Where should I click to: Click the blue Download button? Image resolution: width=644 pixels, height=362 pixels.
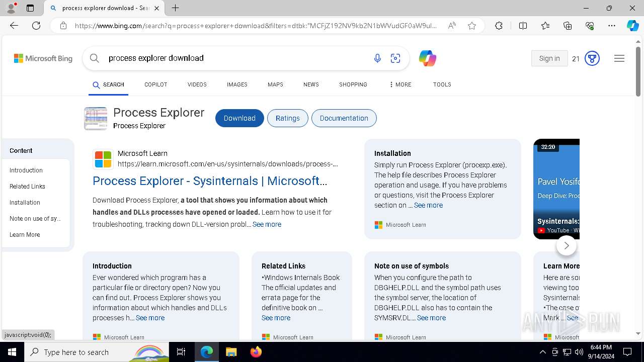tap(239, 118)
